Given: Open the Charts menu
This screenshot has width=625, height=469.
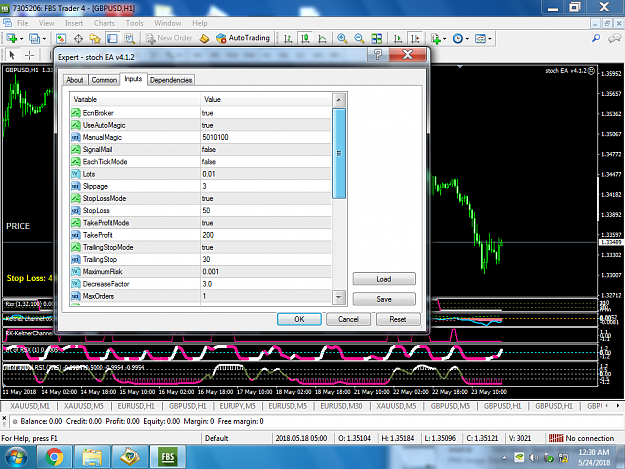Looking at the screenshot, I should pos(104,23).
